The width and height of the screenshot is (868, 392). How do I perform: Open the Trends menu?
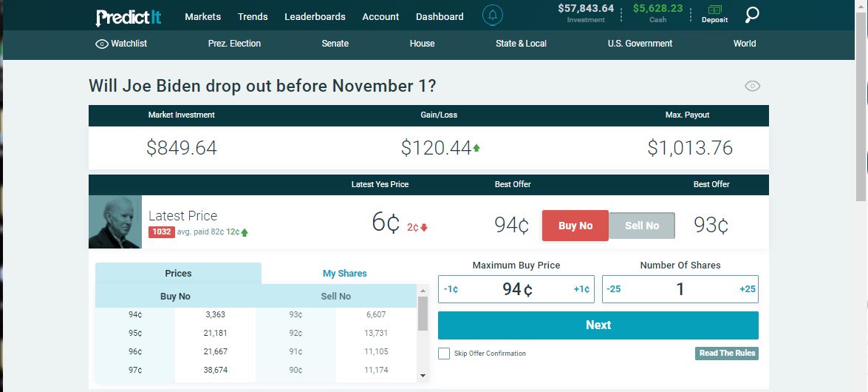pyautogui.click(x=253, y=16)
